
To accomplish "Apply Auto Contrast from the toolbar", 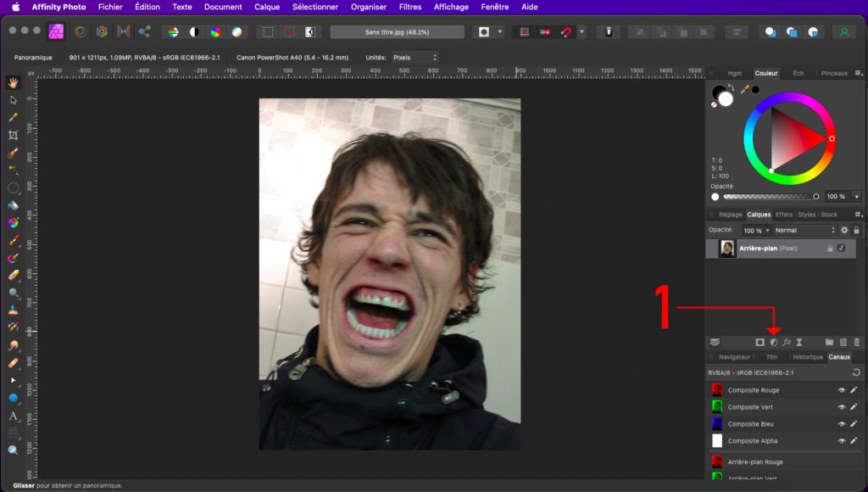I will (194, 32).
